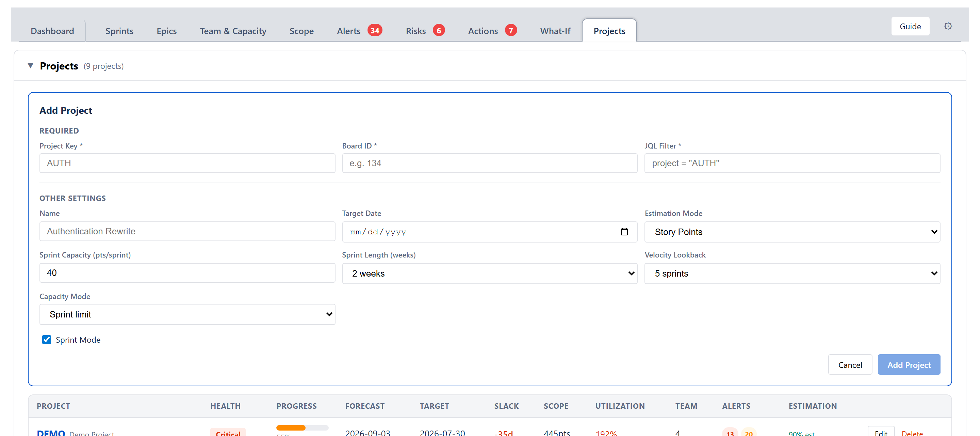Open the Actions tab
This screenshot has width=980, height=436.
click(x=483, y=31)
